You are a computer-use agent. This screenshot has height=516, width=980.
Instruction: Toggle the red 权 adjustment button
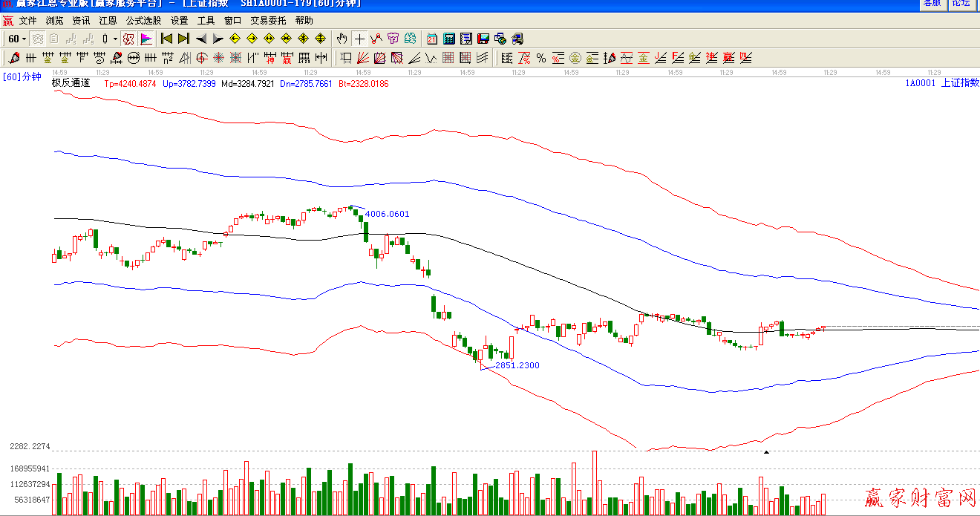[x=128, y=39]
